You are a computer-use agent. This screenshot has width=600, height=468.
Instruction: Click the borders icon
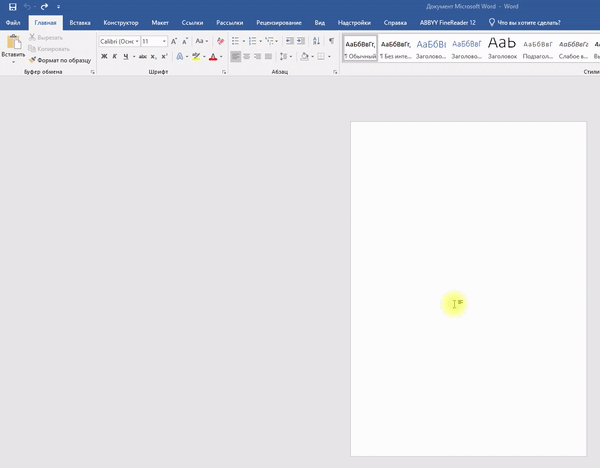pyautogui.click(x=321, y=57)
